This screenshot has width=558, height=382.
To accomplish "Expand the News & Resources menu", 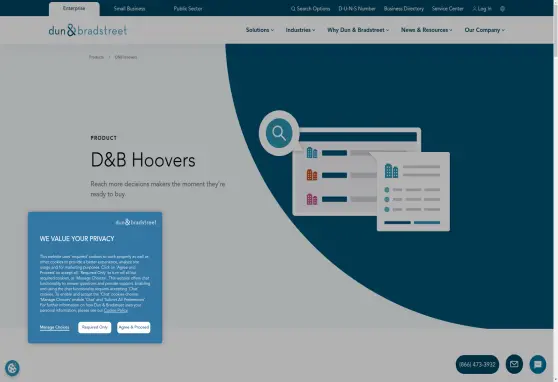I will (427, 30).
